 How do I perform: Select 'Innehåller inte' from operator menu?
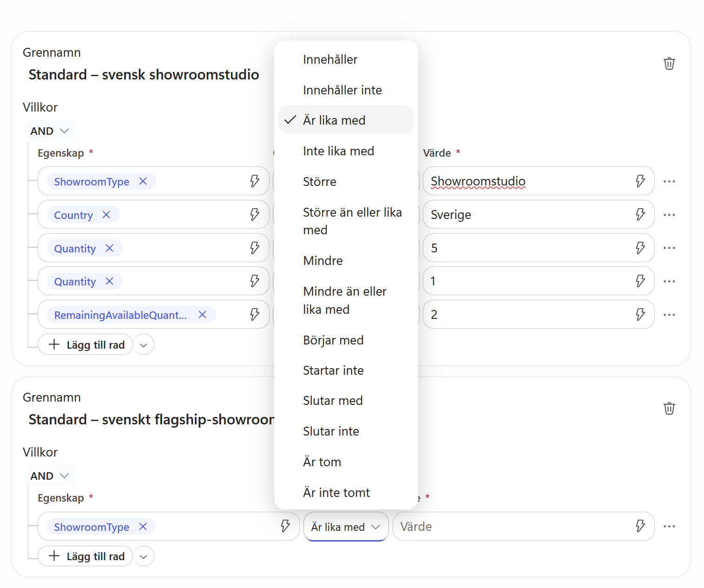coord(346,90)
